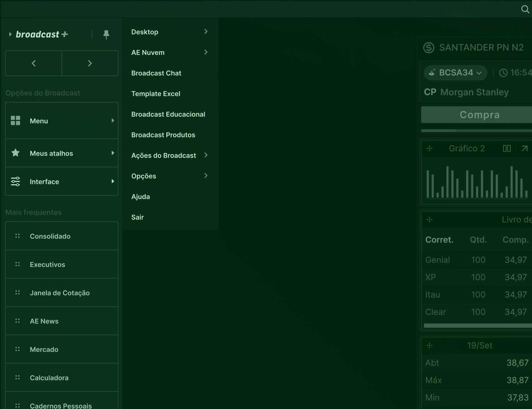Click the order book horizontal scrollbar

[478, 326]
